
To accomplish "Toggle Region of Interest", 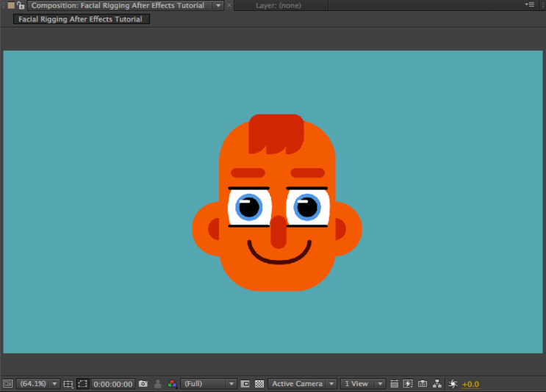I will point(245,384).
